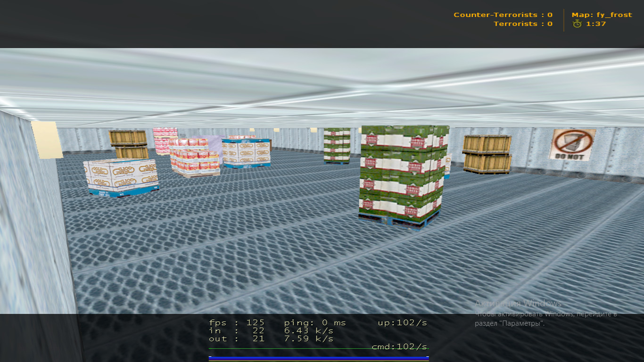Image resolution: width=644 pixels, height=362 pixels.
Task: Click the "fps : 125" readout
Action: click(237, 323)
